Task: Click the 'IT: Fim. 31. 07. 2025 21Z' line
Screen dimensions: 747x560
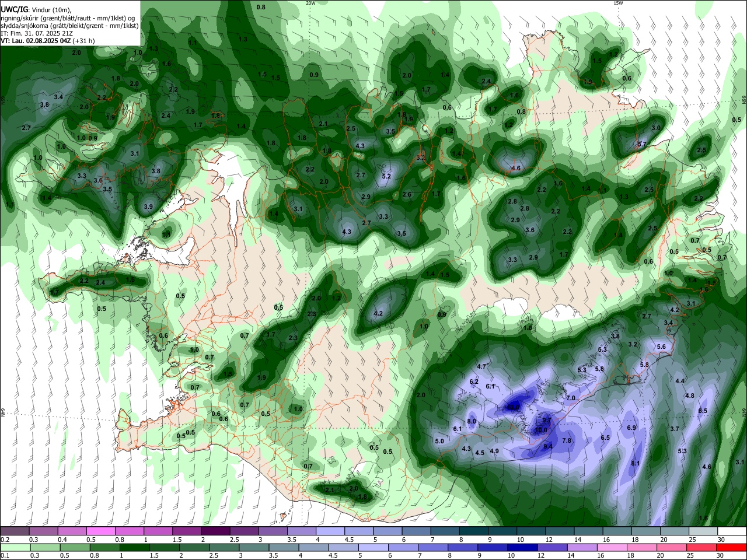Action: click(x=37, y=33)
